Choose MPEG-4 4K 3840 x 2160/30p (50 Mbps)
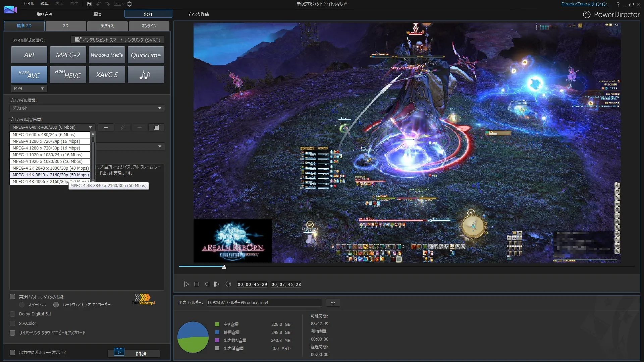Image resolution: width=644 pixels, height=362 pixels. (x=50, y=175)
